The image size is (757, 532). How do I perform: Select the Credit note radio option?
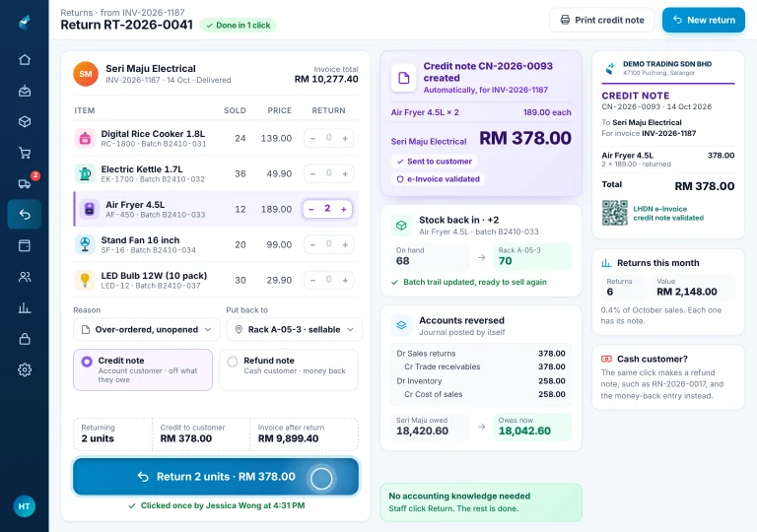pyautogui.click(x=142, y=369)
